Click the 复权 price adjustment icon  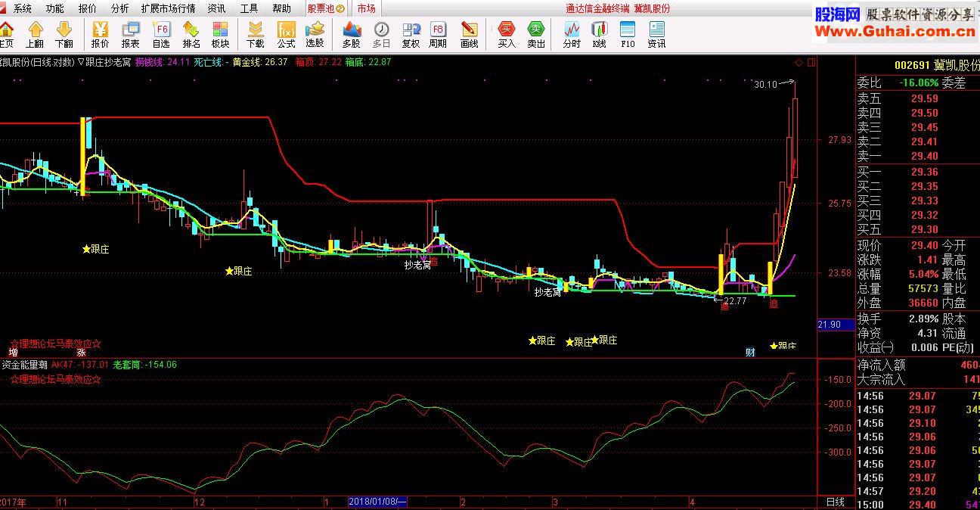411,35
